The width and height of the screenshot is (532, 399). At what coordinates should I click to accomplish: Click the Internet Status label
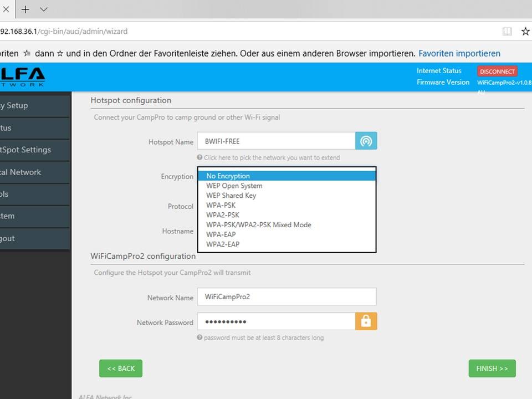coord(439,71)
